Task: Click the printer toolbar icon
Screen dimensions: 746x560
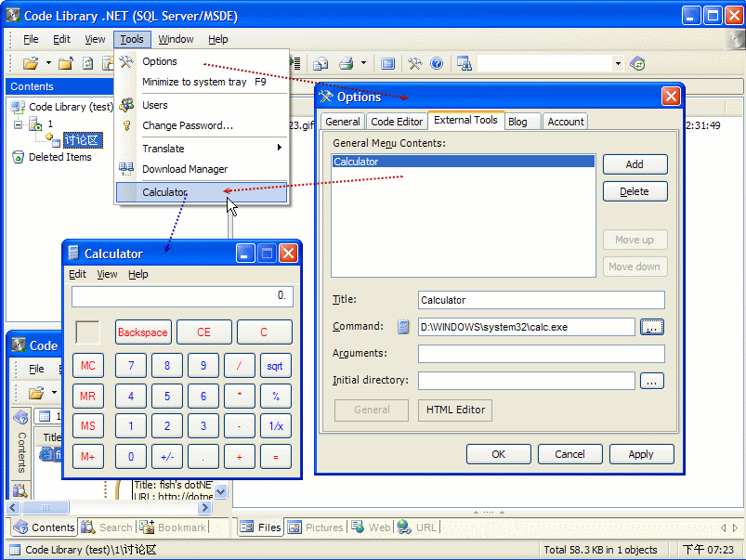Action: (x=347, y=63)
